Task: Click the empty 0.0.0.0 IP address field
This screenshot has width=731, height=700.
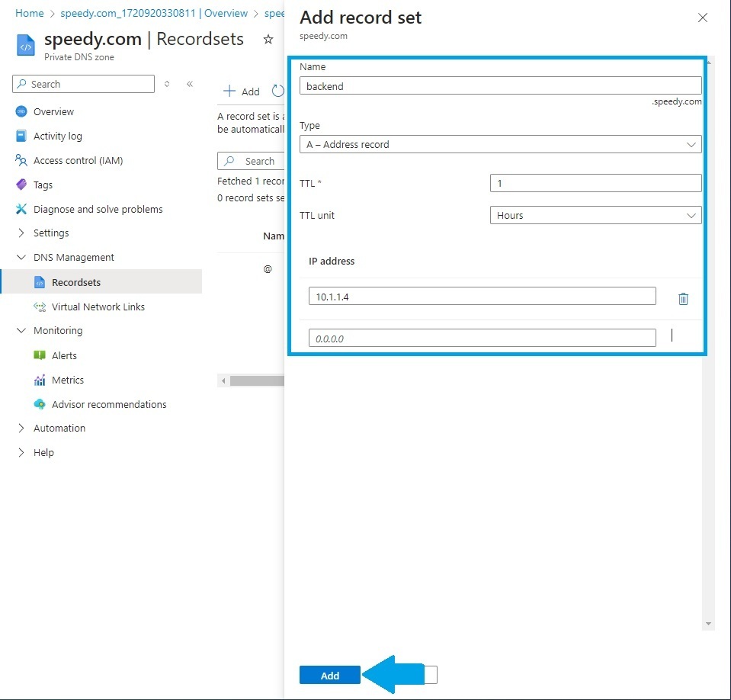Action: [x=482, y=338]
